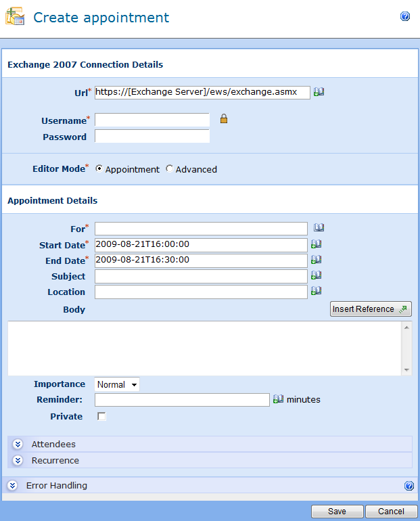The image size is (420, 521).
Task: Expand the Attendees section
Action: click(18, 445)
